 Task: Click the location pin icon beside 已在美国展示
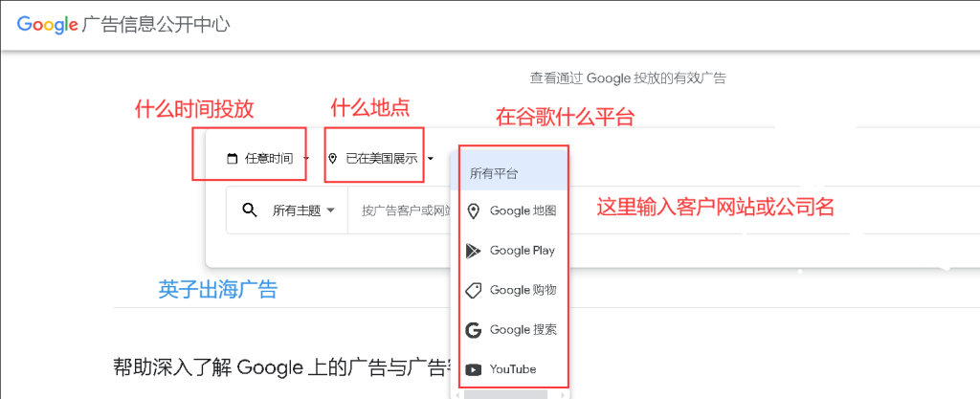click(x=333, y=159)
